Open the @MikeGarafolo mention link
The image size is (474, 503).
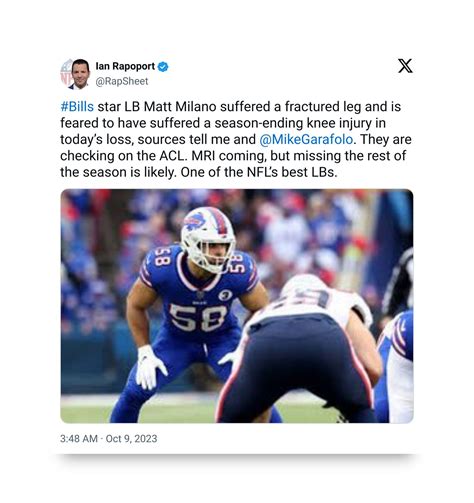click(306, 139)
